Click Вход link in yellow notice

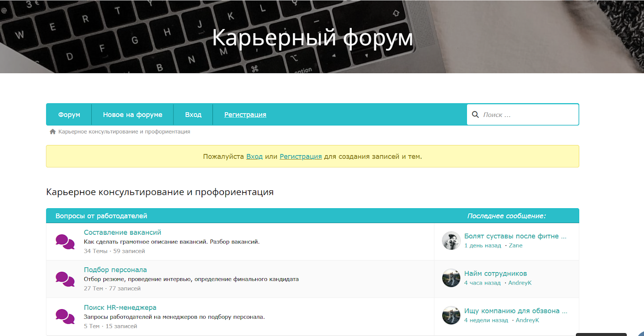254,156
